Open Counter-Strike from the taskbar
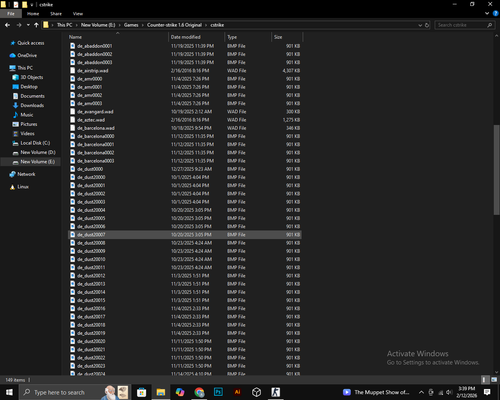The height and width of the screenshot is (400, 500). pyautogui.click(x=275, y=392)
